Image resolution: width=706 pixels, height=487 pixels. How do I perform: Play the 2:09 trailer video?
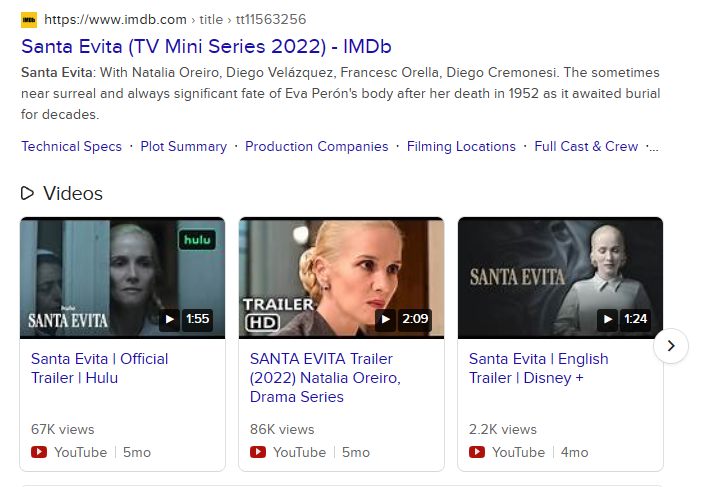tap(385, 319)
